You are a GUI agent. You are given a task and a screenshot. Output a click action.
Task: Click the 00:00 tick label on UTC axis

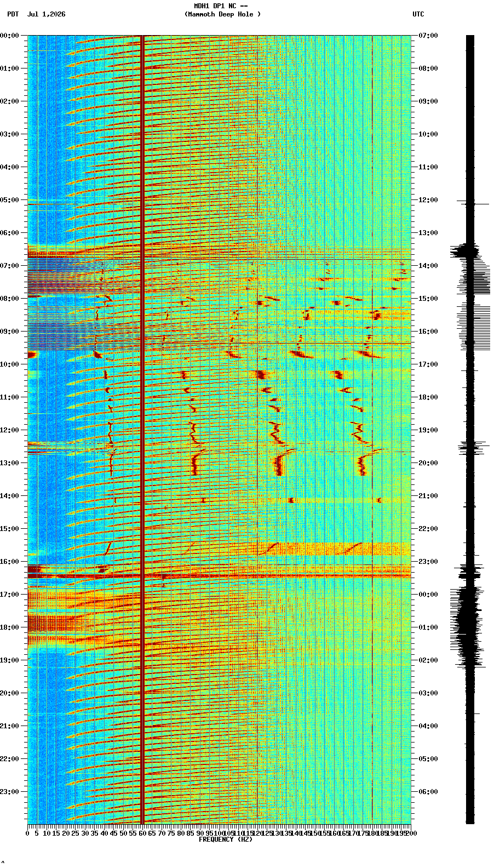coord(428,595)
